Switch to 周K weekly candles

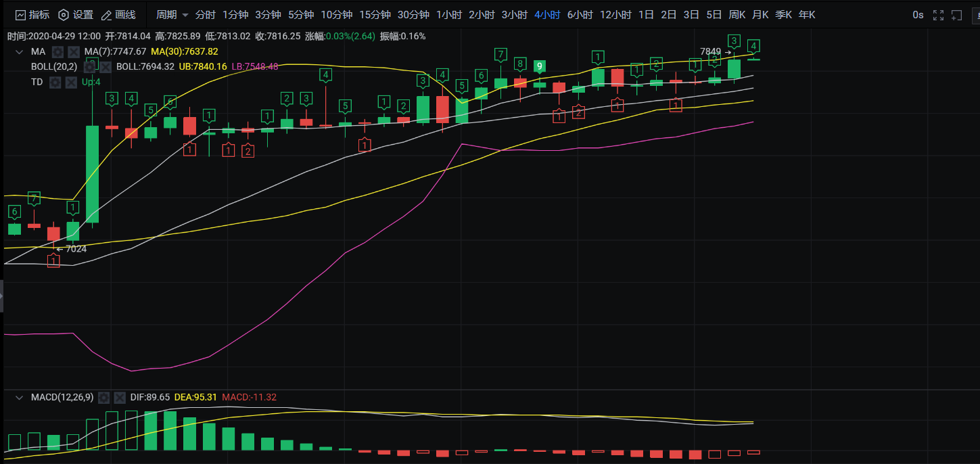tap(737, 15)
